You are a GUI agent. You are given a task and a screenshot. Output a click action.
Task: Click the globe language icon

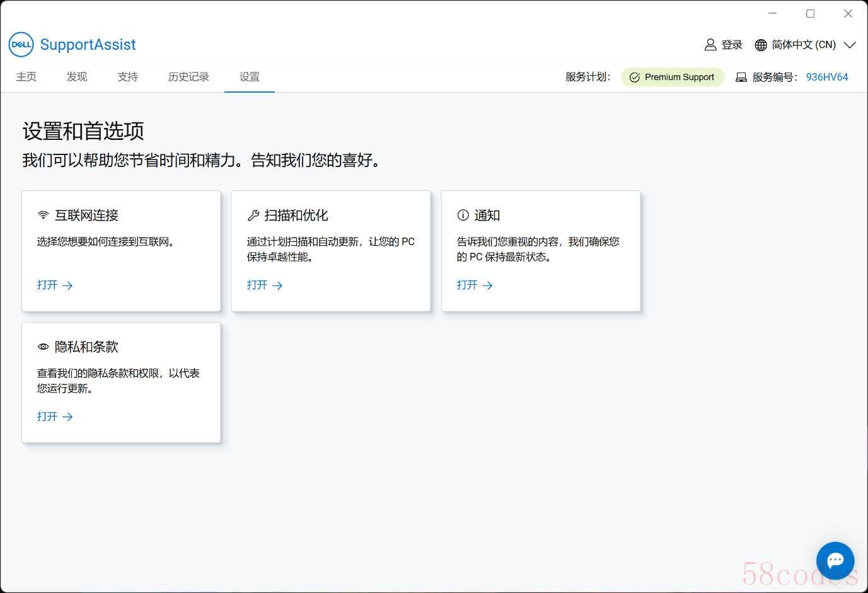(x=761, y=45)
